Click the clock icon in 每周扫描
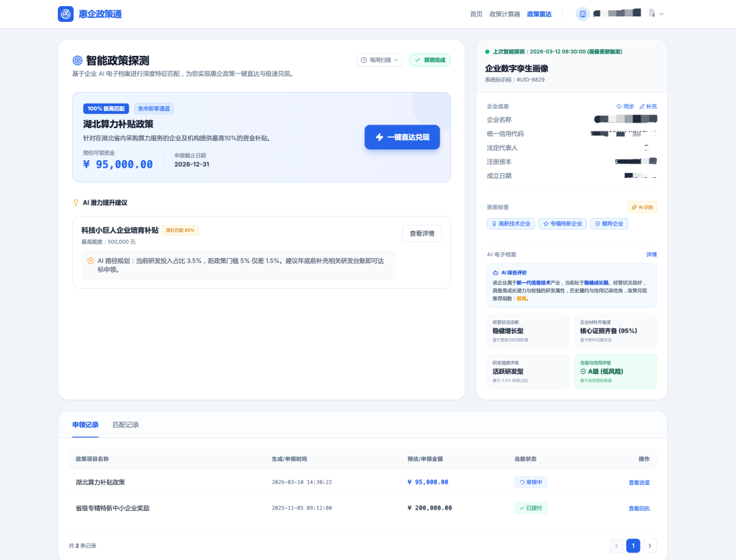This screenshot has height=560, width=736. coord(364,60)
